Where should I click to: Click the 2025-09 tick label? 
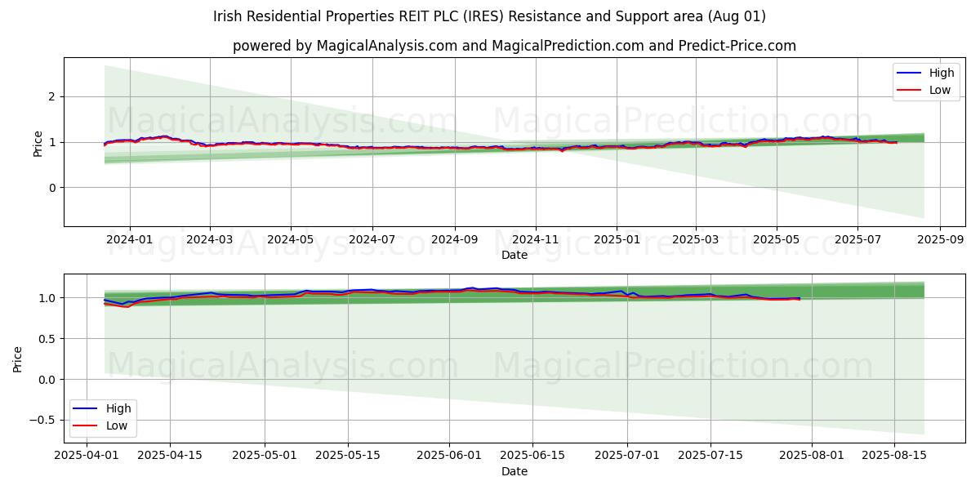(x=940, y=239)
